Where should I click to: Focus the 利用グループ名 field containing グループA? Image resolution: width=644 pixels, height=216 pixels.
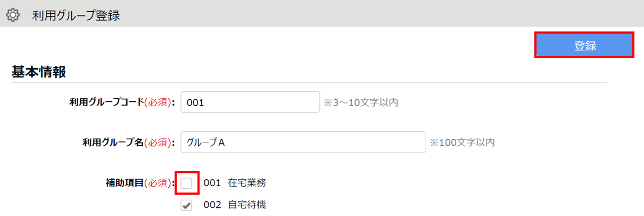pyautogui.click(x=303, y=142)
